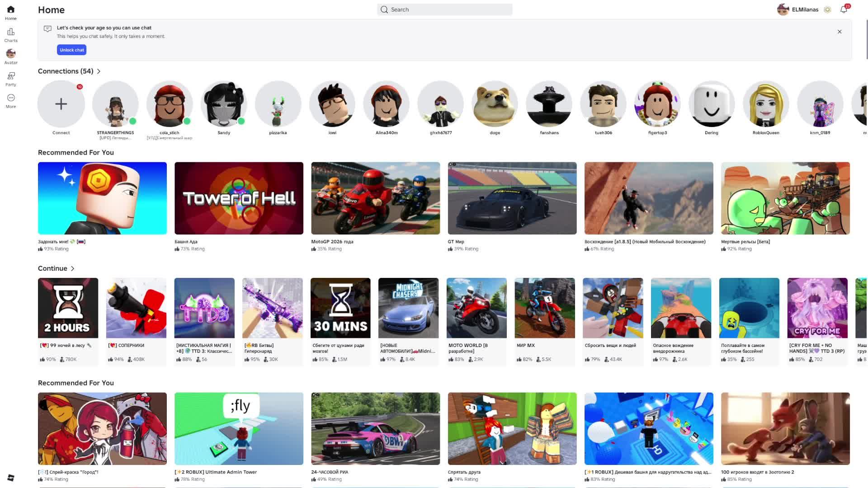Open the Home sidebar icon
Viewport: 868px width, 488px height.
click(x=11, y=13)
